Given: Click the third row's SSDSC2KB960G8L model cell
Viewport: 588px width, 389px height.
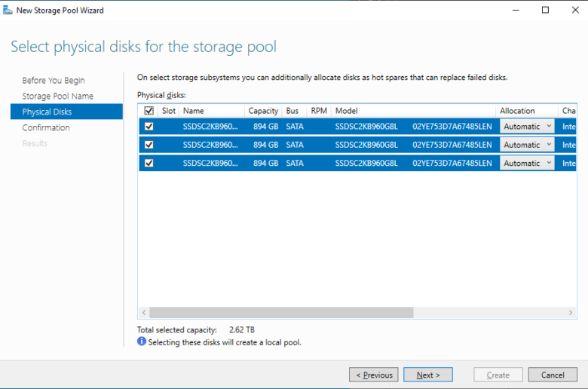Looking at the screenshot, I should (x=366, y=163).
